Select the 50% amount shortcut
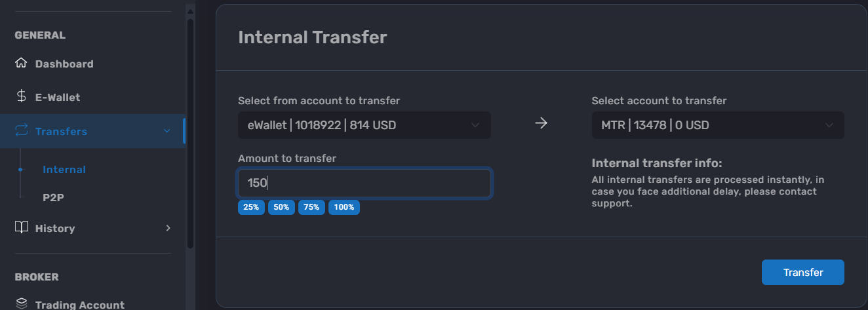 281,207
